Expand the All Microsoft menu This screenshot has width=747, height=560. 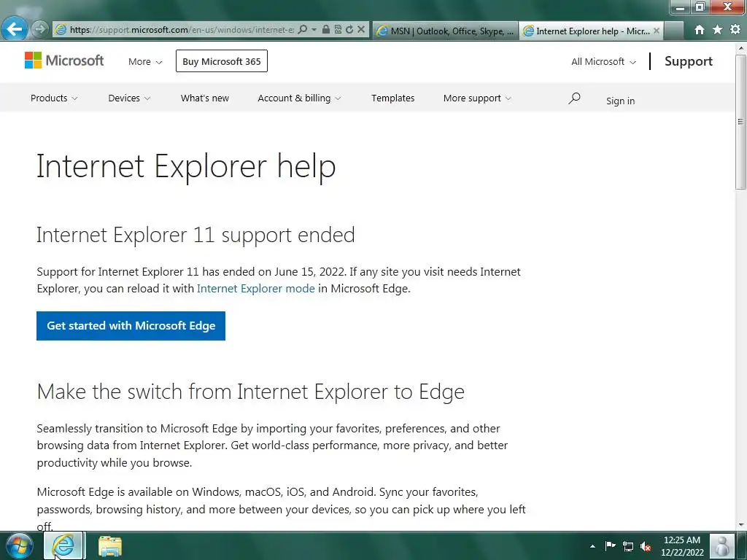tap(603, 61)
